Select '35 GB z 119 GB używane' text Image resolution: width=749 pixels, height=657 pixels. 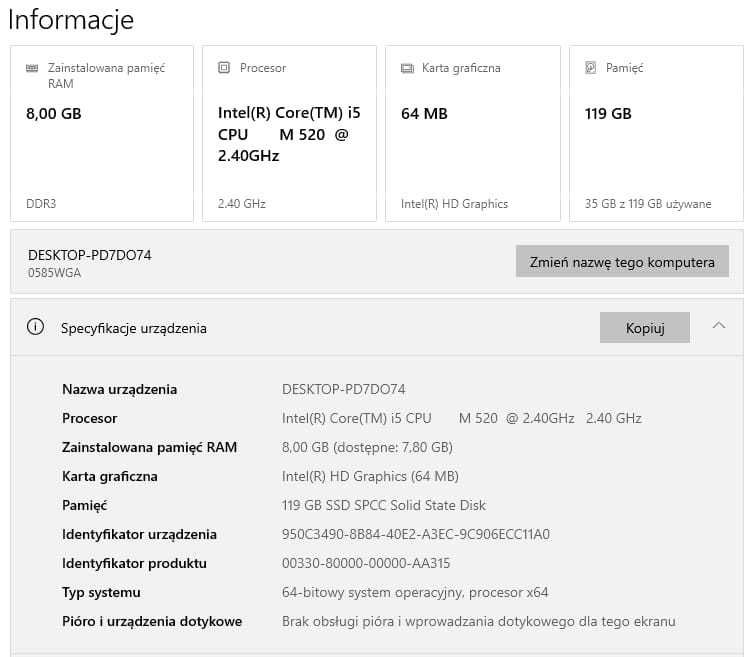coord(648,204)
